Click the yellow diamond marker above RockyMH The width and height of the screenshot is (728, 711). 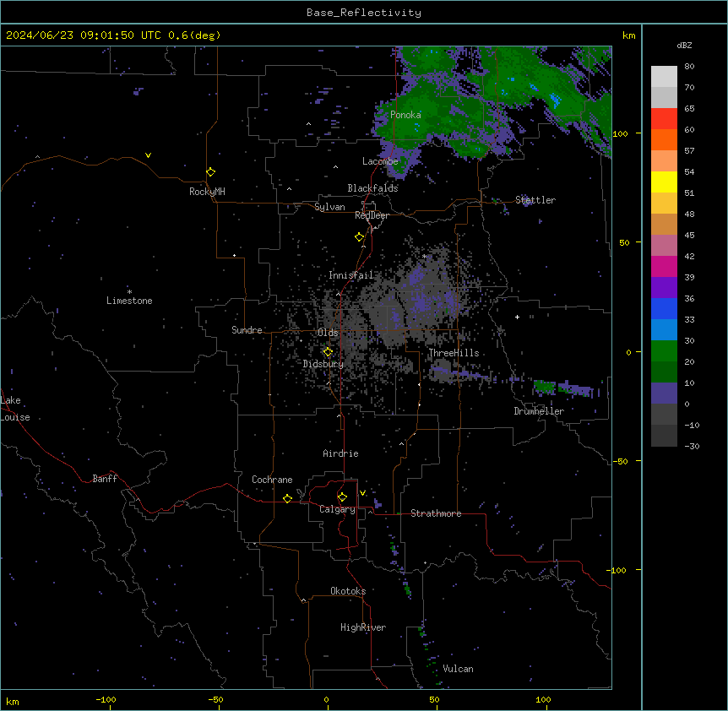(211, 172)
